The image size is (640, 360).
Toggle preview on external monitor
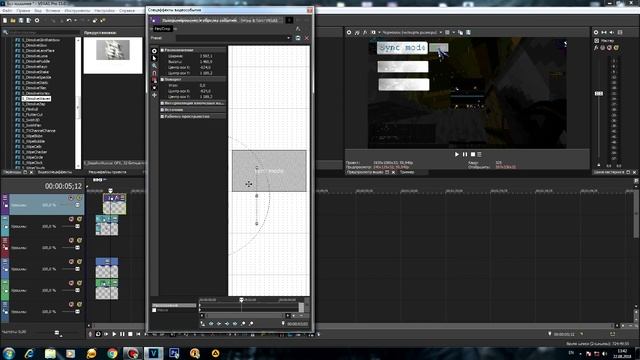(357, 32)
